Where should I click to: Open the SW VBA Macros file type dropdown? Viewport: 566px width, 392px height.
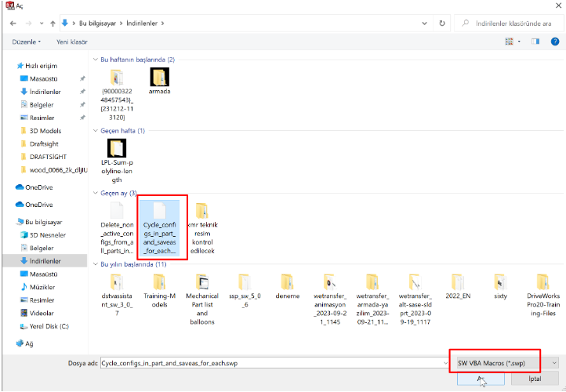pyautogui.click(x=506, y=362)
